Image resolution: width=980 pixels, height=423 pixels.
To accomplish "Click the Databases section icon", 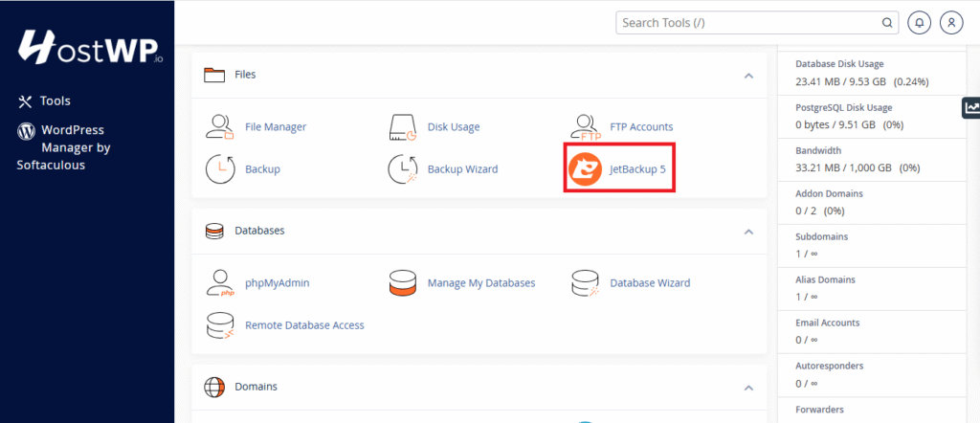I will click(214, 232).
